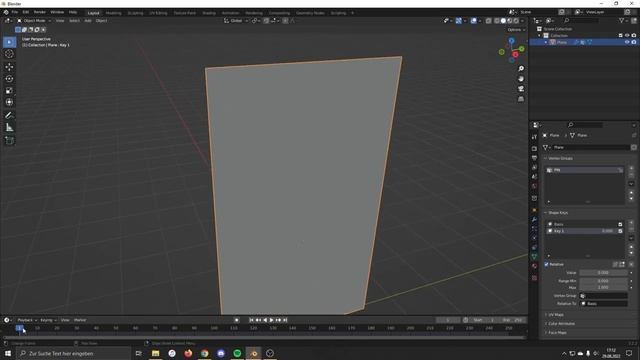Open the Render properties tab
The height and width of the screenshot is (360, 640).
pyautogui.click(x=534, y=149)
